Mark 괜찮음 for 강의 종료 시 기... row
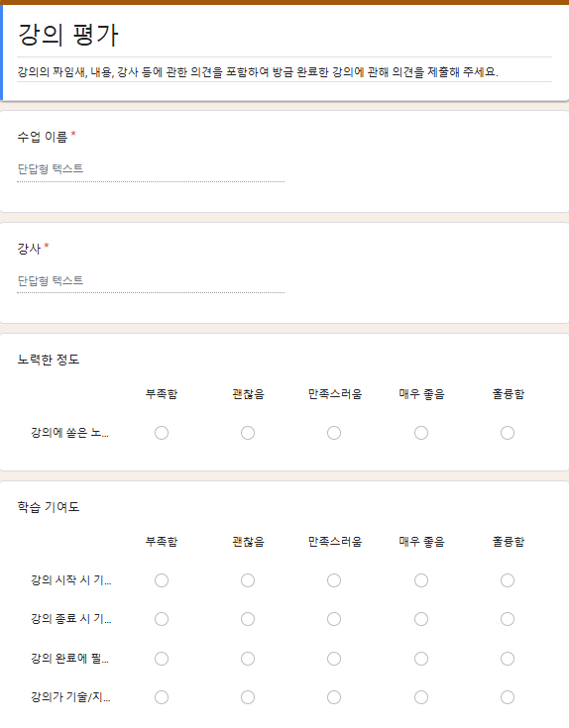569x728 pixels. [x=248, y=619]
